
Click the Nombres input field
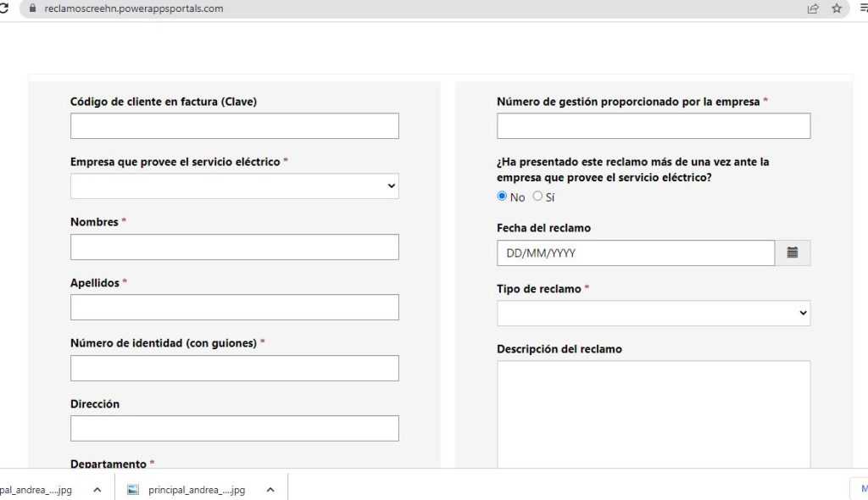pos(234,247)
